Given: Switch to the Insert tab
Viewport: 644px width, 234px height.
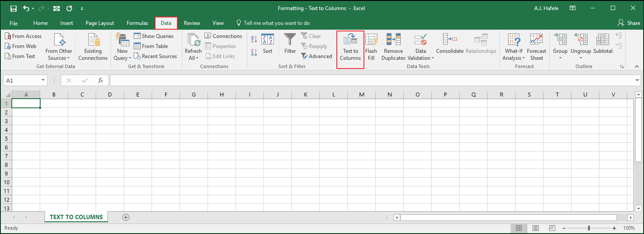Looking at the screenshot, I should [x=67, y=23].
